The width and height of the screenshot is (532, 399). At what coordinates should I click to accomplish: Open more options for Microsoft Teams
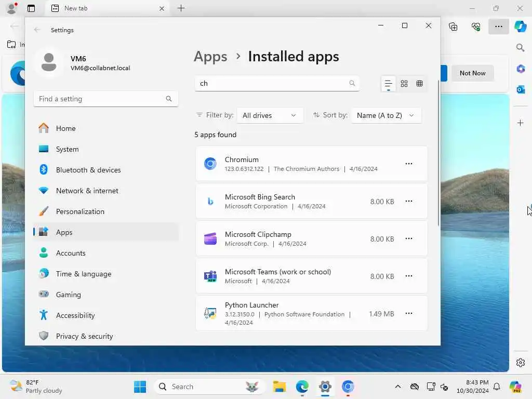point(408,276)
